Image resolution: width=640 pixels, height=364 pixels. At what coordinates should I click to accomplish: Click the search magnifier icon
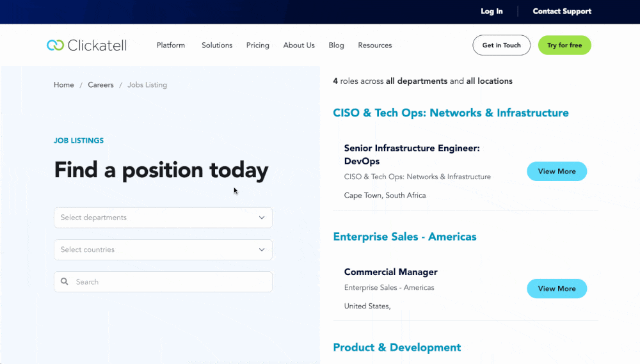(65, 281)
